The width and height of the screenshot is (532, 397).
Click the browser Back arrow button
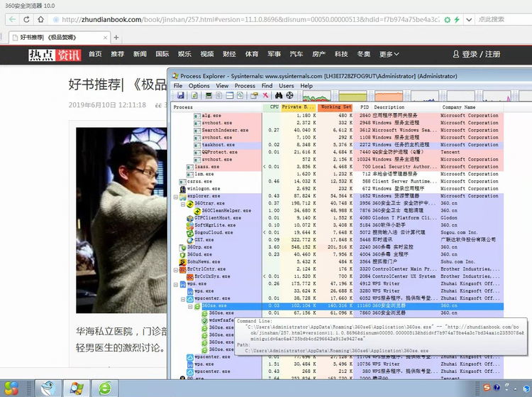coord(12,19)
